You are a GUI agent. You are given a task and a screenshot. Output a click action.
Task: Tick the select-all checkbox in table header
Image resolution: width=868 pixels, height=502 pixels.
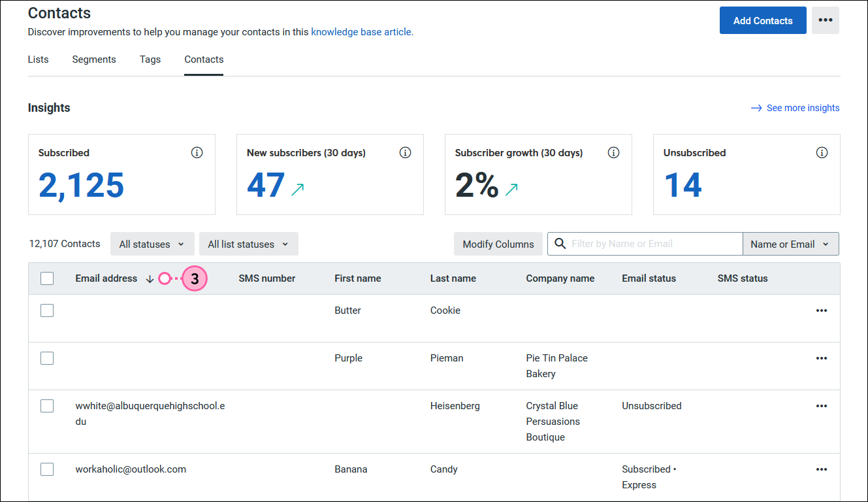47,278
